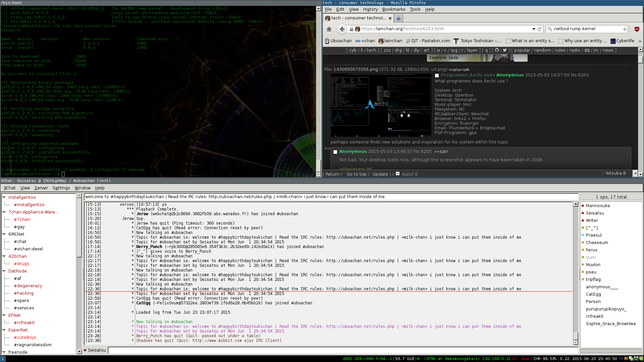Open the XChat Server menu
Image resolution: width=644 pixels, height=362 pixels.
coord(41,188)
